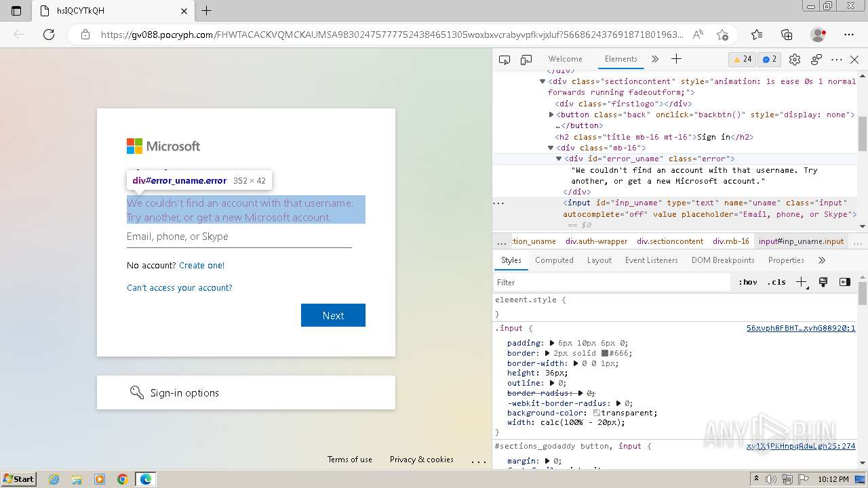Open Chrome from the taskbar

click(122, 479)
